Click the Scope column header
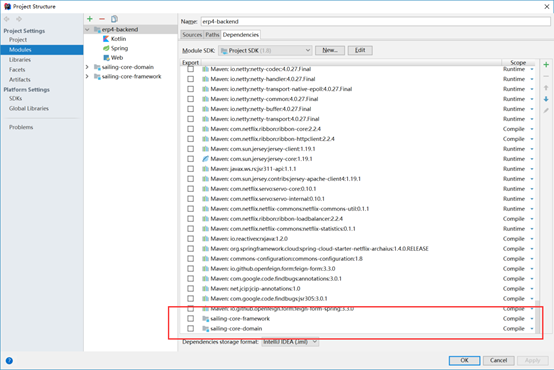This screenshot has height=370, width=554. 518,63
